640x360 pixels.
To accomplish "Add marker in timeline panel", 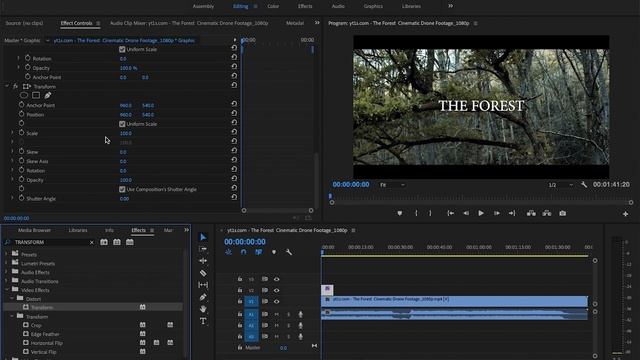I will 274,252.
